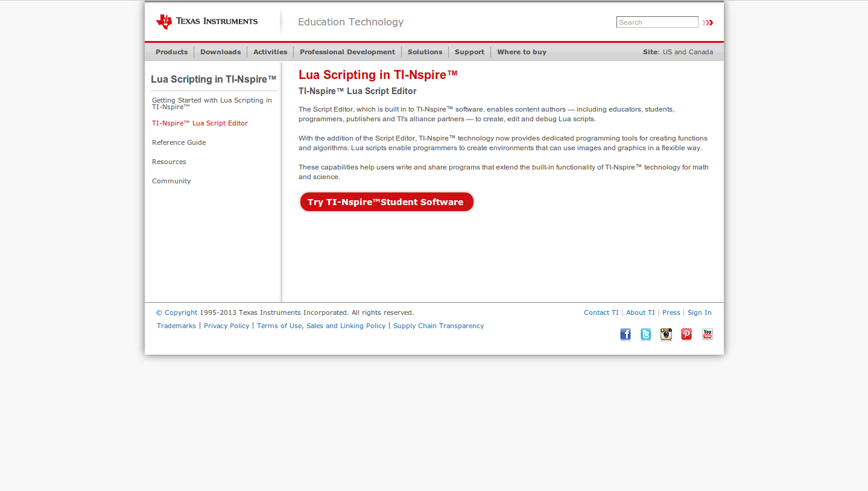This screenshot has width=868, height=491.
Task: Open the Support menu
Action: [x=469, y=52]
